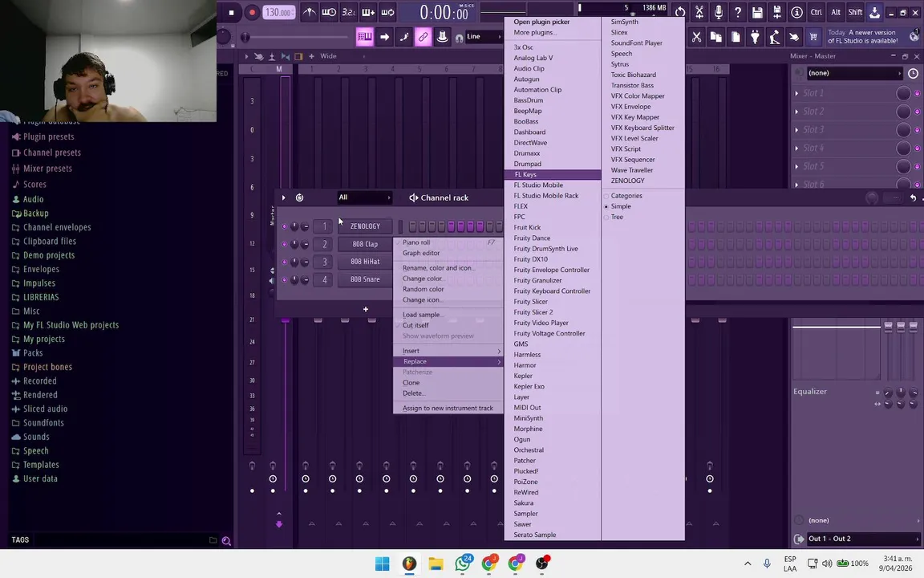Click the plugin plug icon in toolbar
The height and width of the screenshot is (578, 924).
click(x=755, y=37)
